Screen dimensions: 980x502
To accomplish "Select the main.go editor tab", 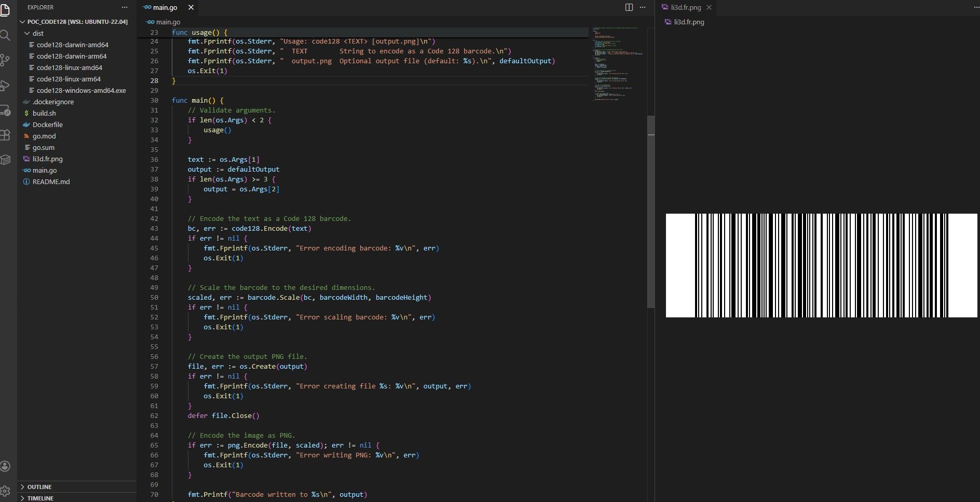I will click(165, 7).
